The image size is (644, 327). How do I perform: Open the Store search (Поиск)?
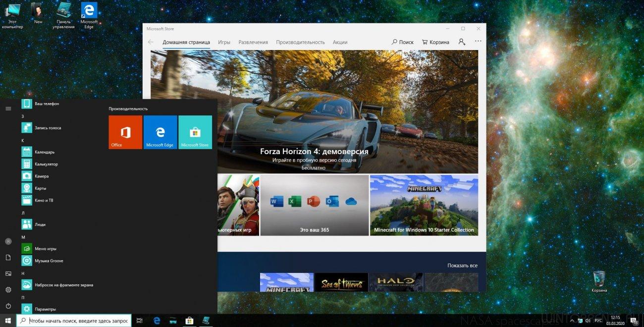(x=402, y=42)
